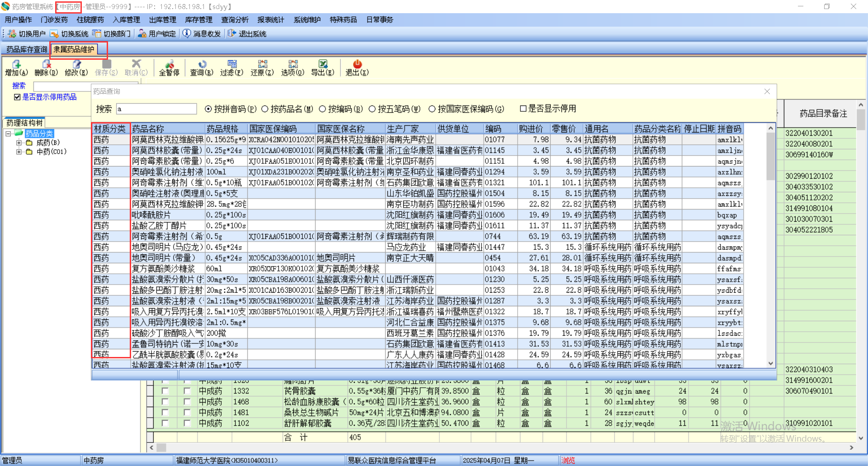Toggle 是否显示停用药品 checkbox

tap(17, 97)
